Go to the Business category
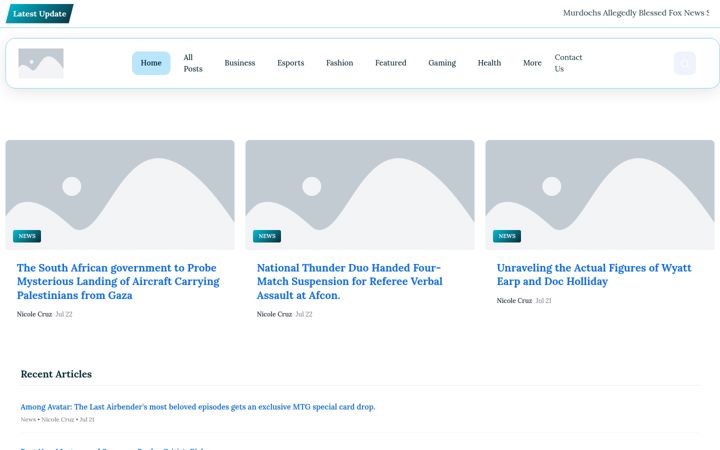The width and height of the screenshot is (720, 450). (x=240, y=63)
